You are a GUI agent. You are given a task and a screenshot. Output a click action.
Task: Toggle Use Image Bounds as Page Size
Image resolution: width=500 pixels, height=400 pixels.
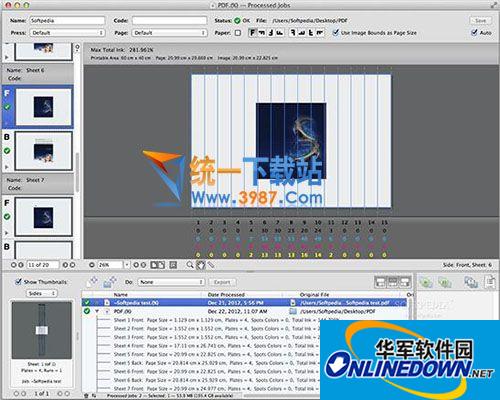(x=336, y=33)
